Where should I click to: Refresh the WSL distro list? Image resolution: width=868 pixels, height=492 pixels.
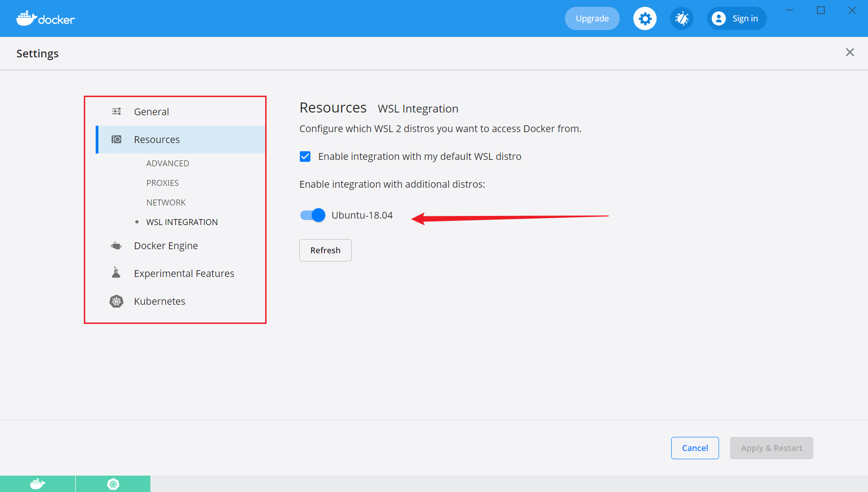pyautogui.click(x=325, y=250)
